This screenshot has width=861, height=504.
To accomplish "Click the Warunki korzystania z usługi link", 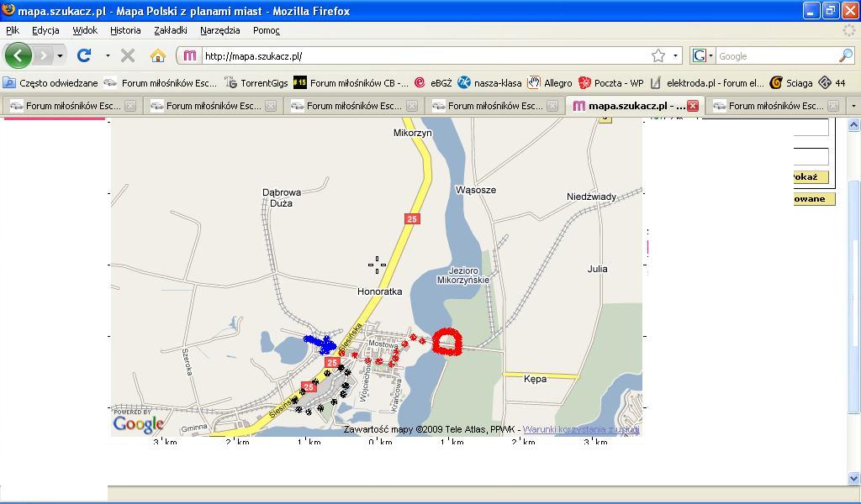I will tap(581, 429).
